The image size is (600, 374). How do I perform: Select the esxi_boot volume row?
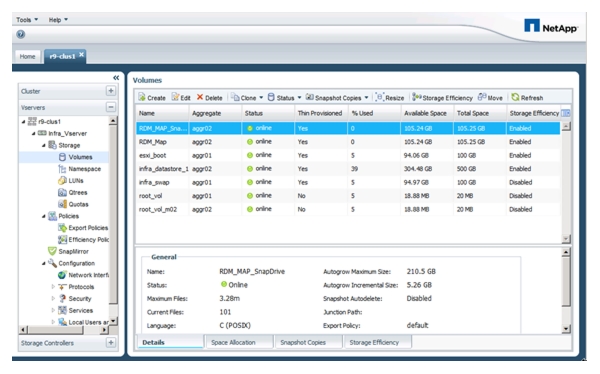(348, 155)
